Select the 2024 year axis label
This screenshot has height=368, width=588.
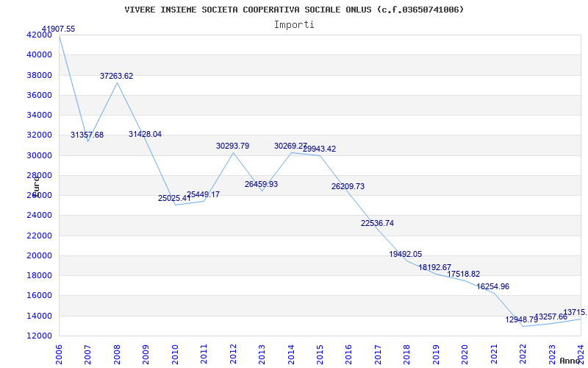point(581,351)
